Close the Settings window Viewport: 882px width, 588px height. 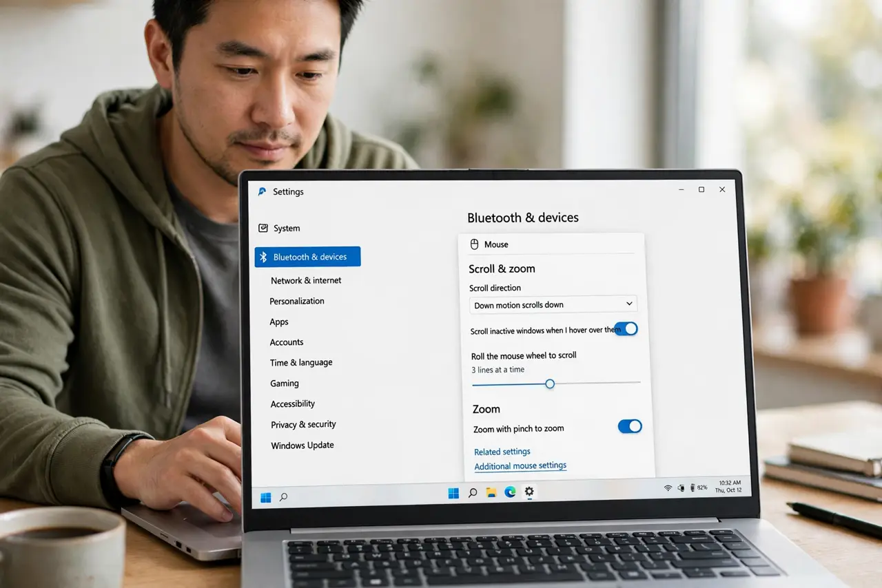[722, 189]
